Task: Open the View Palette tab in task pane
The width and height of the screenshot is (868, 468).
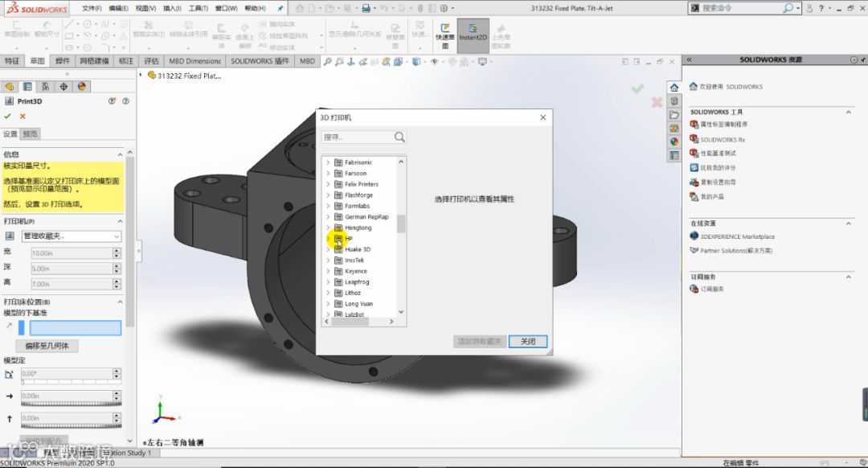Action: [x=674, y=128]
